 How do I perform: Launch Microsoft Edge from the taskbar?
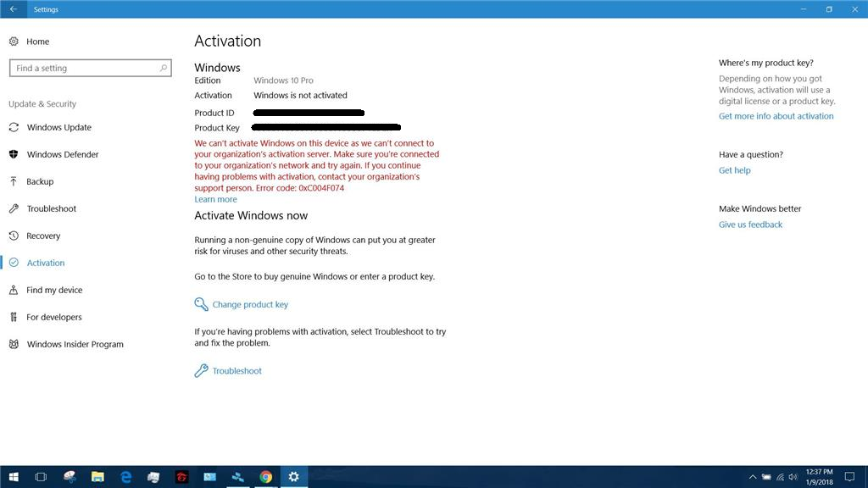(x=125, y=476)
